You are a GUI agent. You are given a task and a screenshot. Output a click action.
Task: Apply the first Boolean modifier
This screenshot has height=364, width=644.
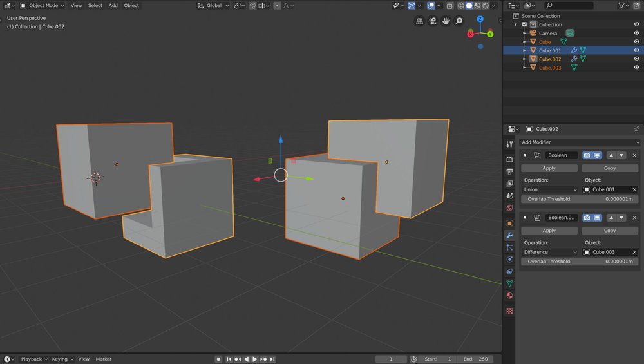(549, 168)
